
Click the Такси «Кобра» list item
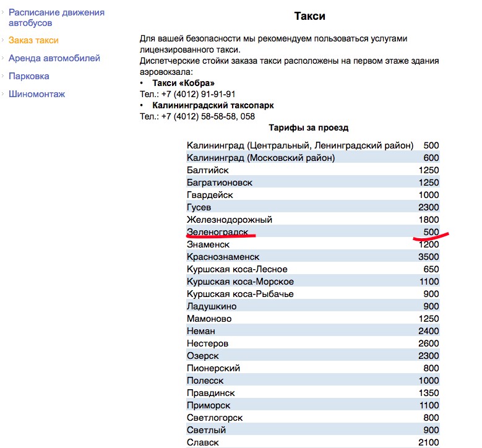(x=183, y=83)
